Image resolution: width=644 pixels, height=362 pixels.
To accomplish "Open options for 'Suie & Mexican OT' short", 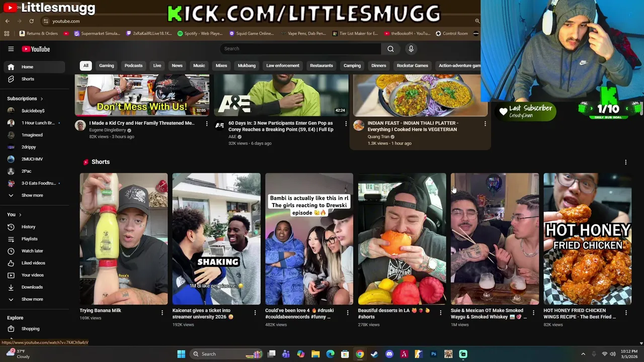I will click(x=533, y=313).
